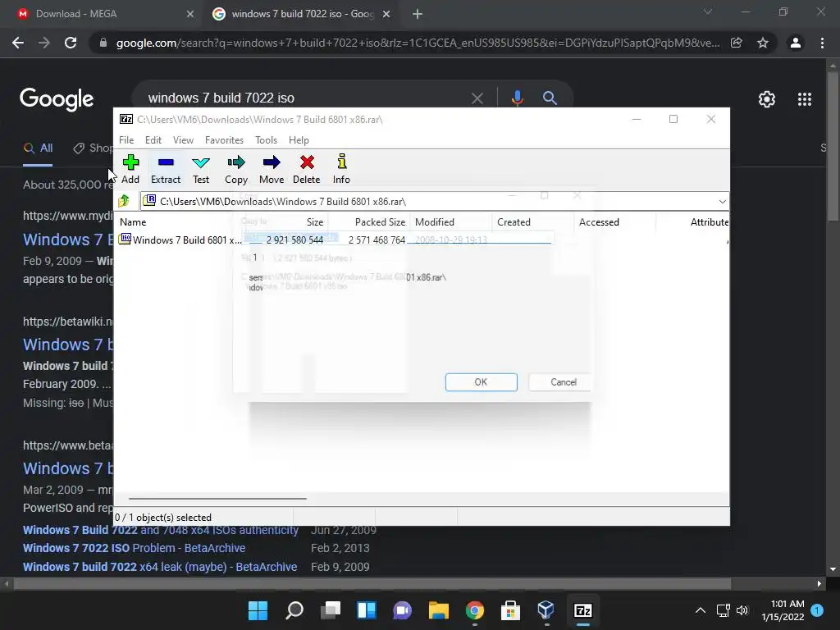Open File Explorer from taskbar

coord(438,610)
